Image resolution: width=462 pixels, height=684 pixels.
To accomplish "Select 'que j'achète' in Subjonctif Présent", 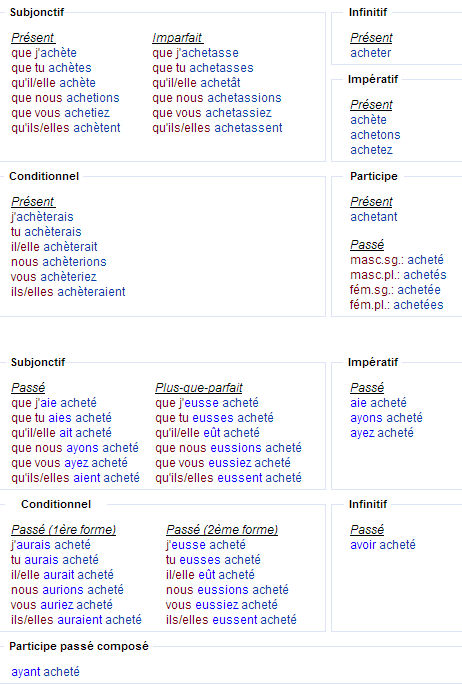I will 44,53.
